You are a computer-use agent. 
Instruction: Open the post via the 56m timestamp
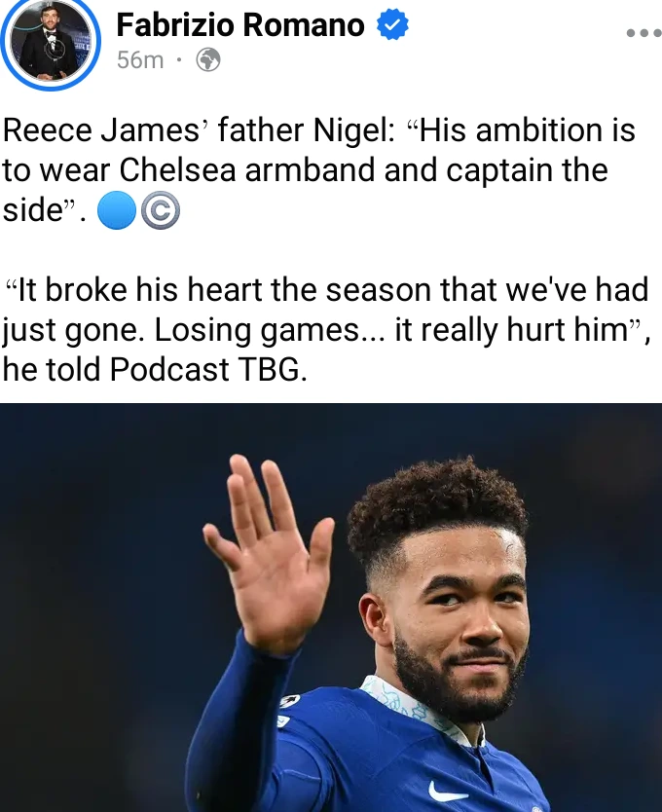[140, 60]
